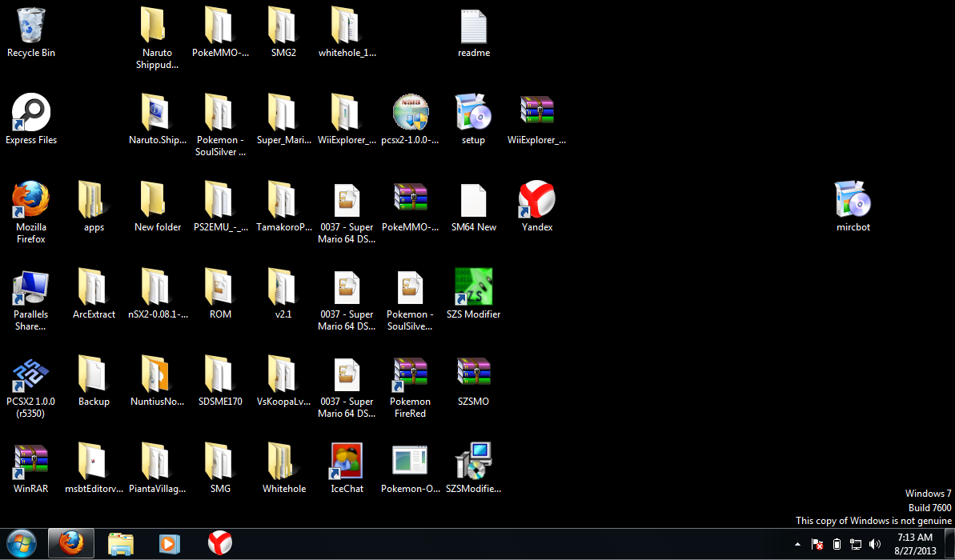Select the Express Files shortcut
The width and height of the screenshot is (955, 560).
tap(30, 113)
